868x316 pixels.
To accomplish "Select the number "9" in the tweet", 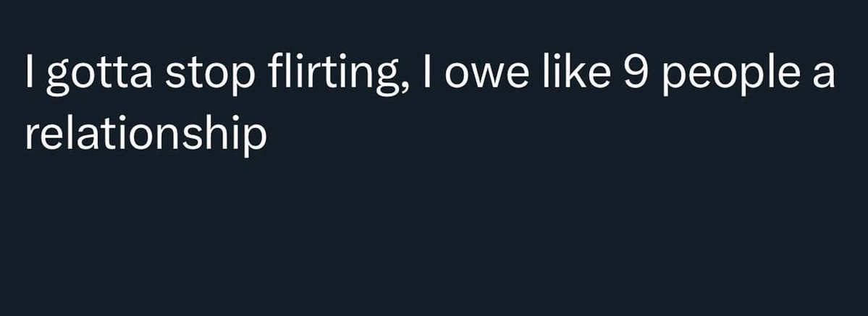I will click(x=635, y=71).
